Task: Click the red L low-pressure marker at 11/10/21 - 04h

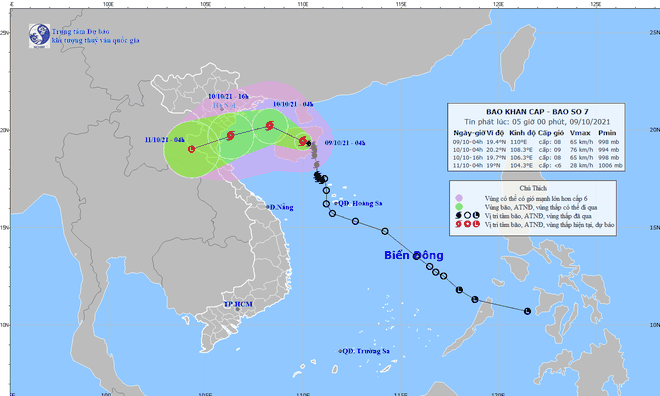Action: coord(192,149)
